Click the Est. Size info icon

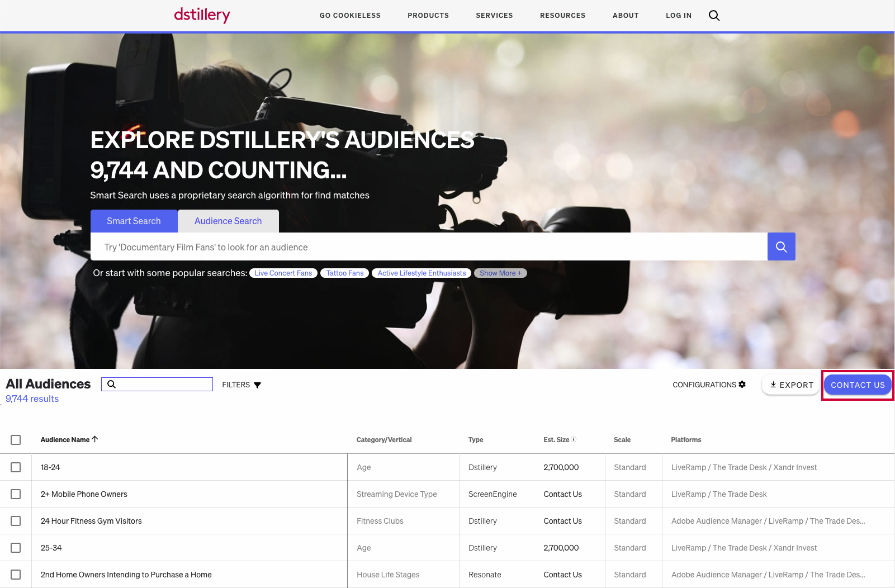(574, 439)
